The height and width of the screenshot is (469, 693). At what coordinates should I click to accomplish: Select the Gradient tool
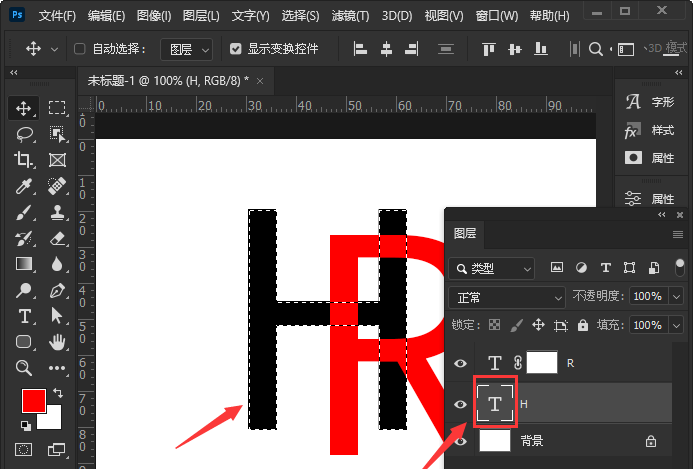[24, 264]
